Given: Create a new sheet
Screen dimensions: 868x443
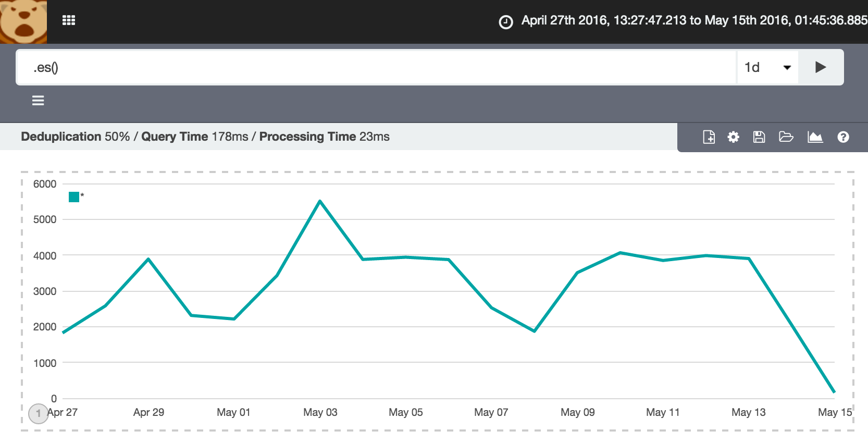Looking at the screenshot, I should pos(709,137).
